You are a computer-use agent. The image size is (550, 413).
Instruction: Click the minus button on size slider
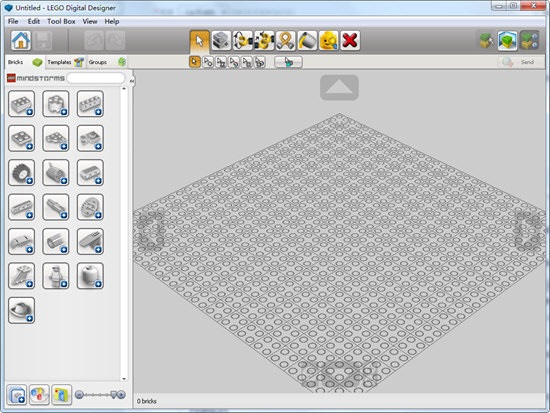coord(79,395)
